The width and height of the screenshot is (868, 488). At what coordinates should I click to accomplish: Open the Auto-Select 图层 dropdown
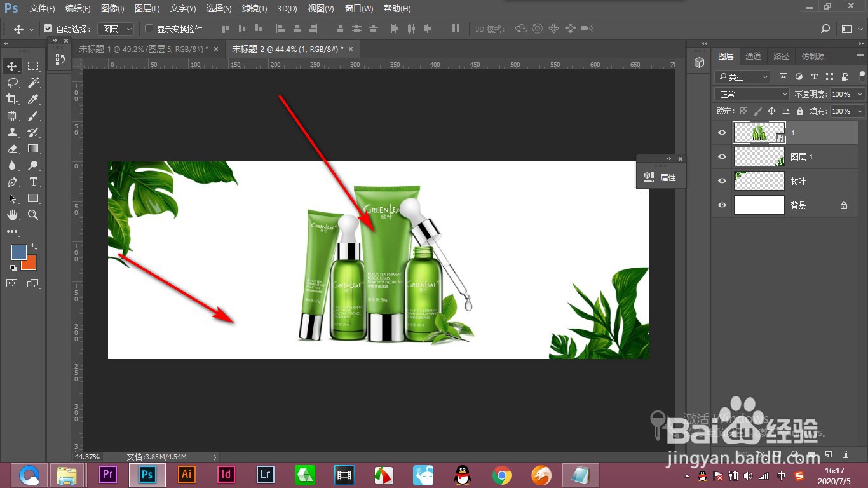[117, 29]
